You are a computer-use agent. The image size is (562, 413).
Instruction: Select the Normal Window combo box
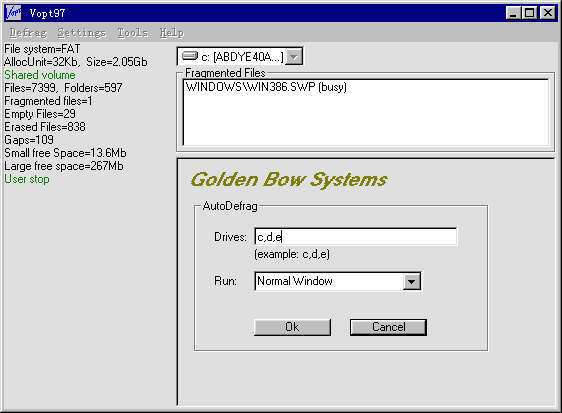click(x=338, y=281)
